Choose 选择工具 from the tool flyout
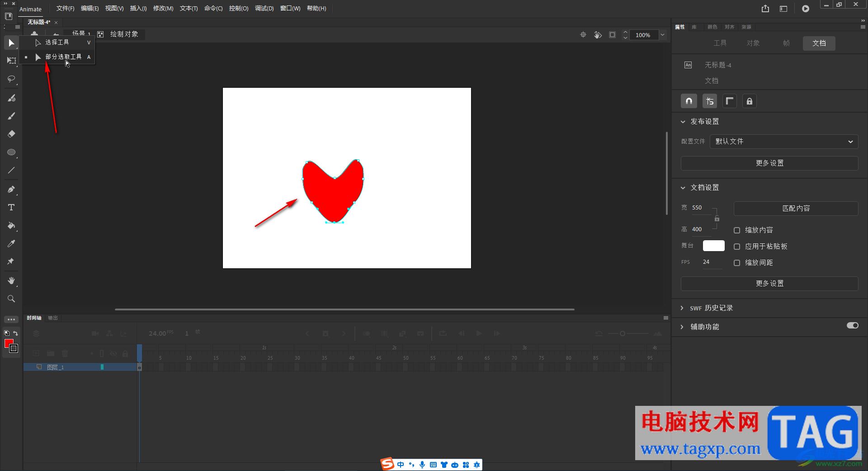This screenshot has height=471, width=868. [x=57, y=43]
